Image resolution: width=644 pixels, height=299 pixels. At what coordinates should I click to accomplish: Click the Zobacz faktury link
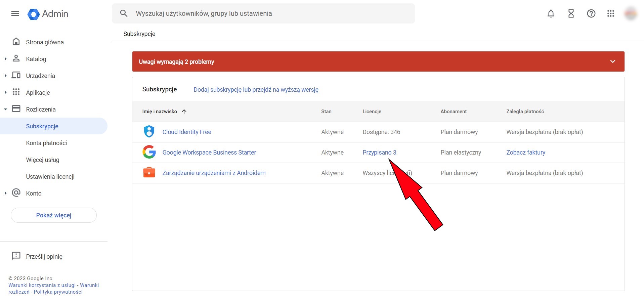526,153
